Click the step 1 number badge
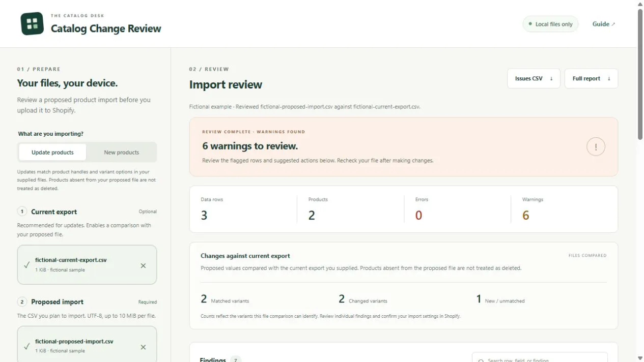The image size is (644, 362). tap(22, 212)
